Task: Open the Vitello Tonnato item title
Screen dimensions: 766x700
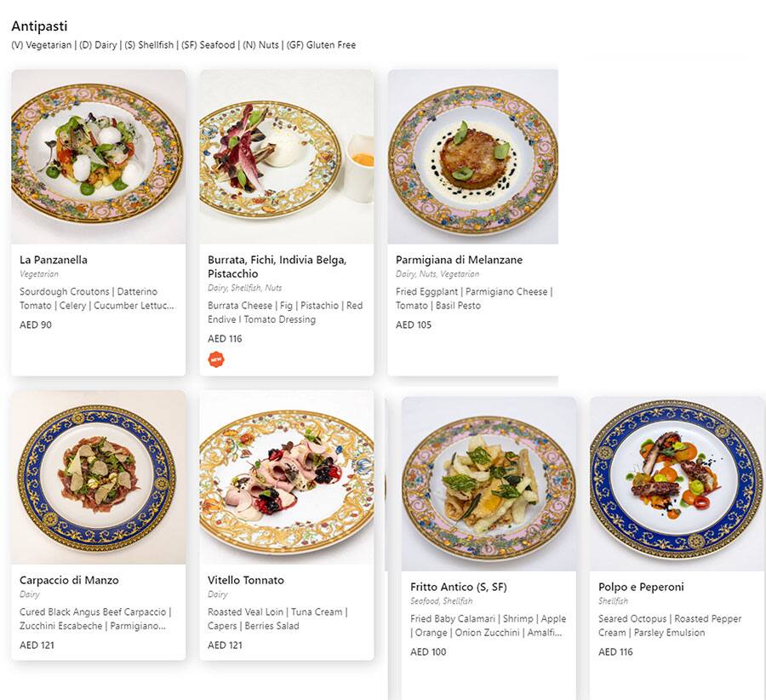Action: [x=246, y=580]
